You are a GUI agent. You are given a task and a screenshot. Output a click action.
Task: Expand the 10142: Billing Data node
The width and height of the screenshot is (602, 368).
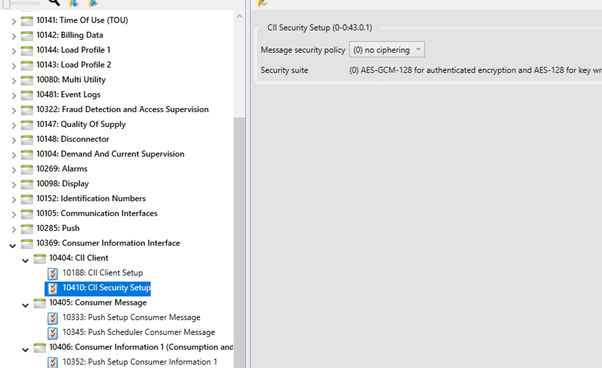14,36
